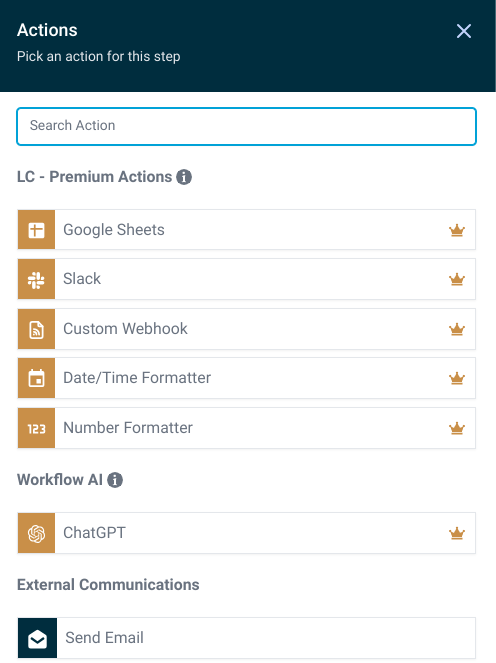Choose the Slack action
This screenshot has width=496, height=663.
(x=247, y=279)
